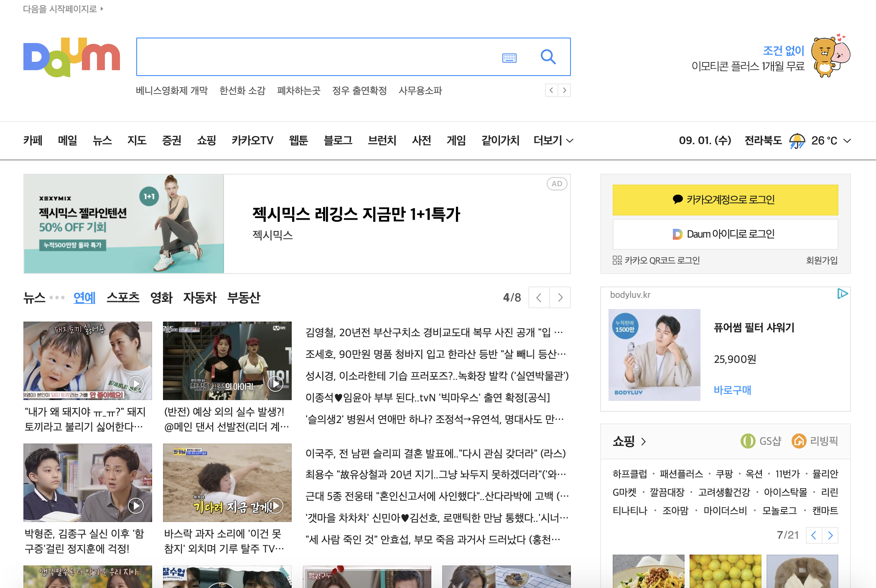Screen dimensions: 876x588
Task: Show next trending search keywords
Action: click(565, 90)
